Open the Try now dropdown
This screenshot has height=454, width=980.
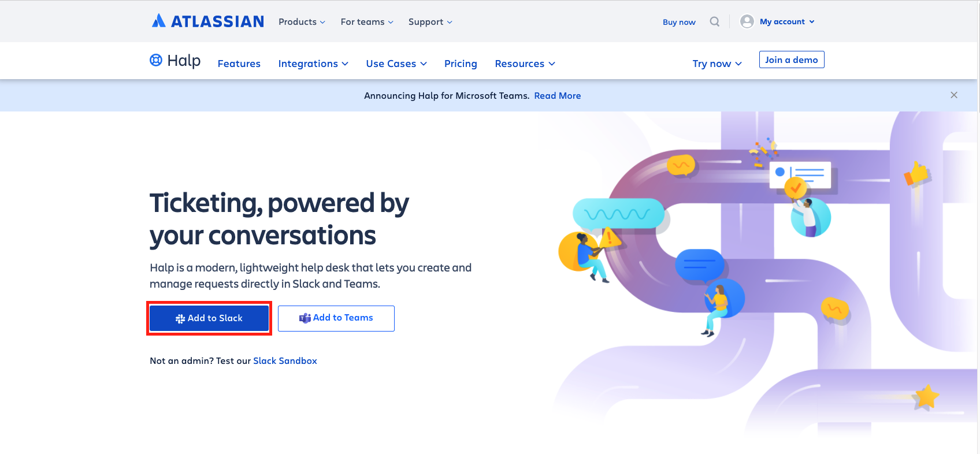click(x=717, y=64)
